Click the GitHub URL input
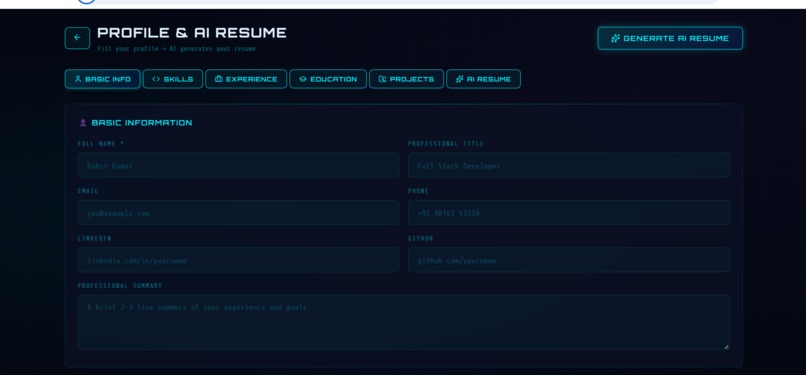The width and height of the screenshot is (806, 375). [569, 260]
